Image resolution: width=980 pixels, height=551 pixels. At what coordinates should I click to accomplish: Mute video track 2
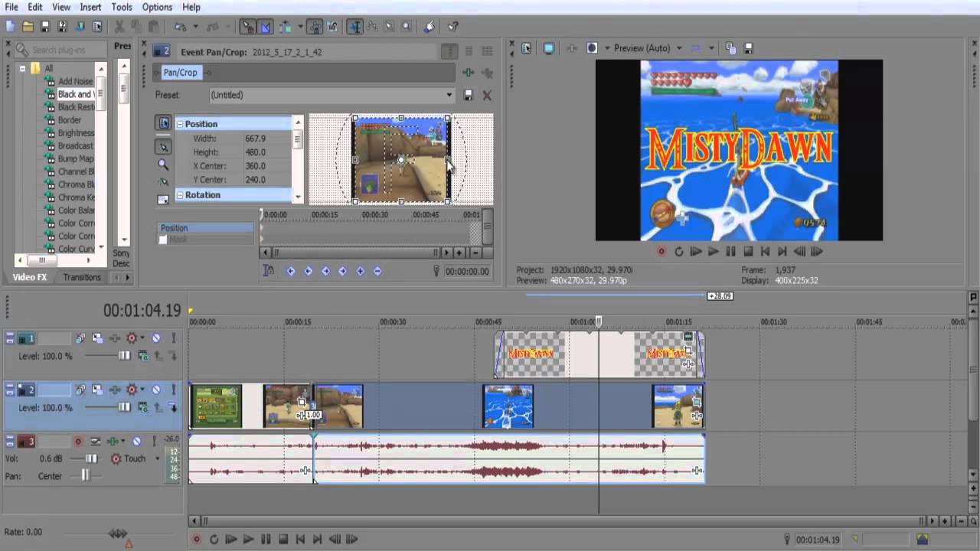155,390
